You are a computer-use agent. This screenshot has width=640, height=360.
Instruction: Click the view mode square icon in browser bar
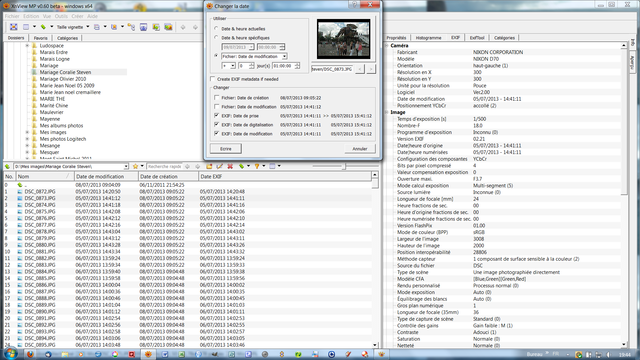coord(272,167)
